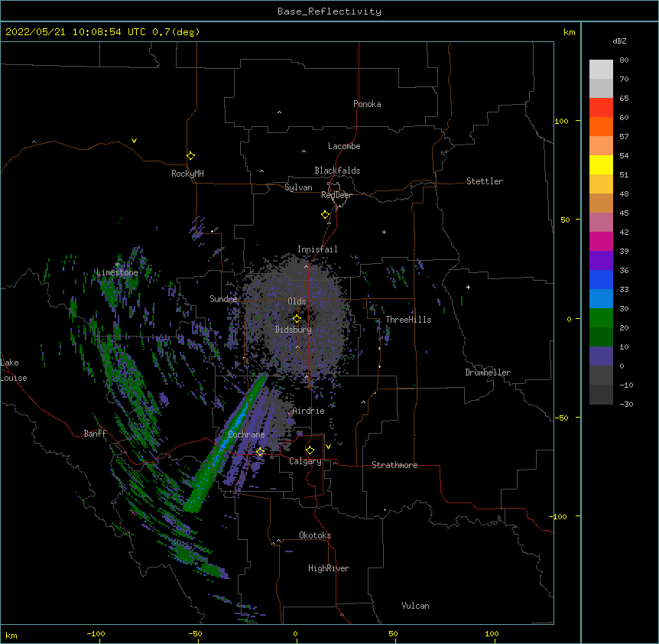Click the Vulcan city label

pos(415,606)
